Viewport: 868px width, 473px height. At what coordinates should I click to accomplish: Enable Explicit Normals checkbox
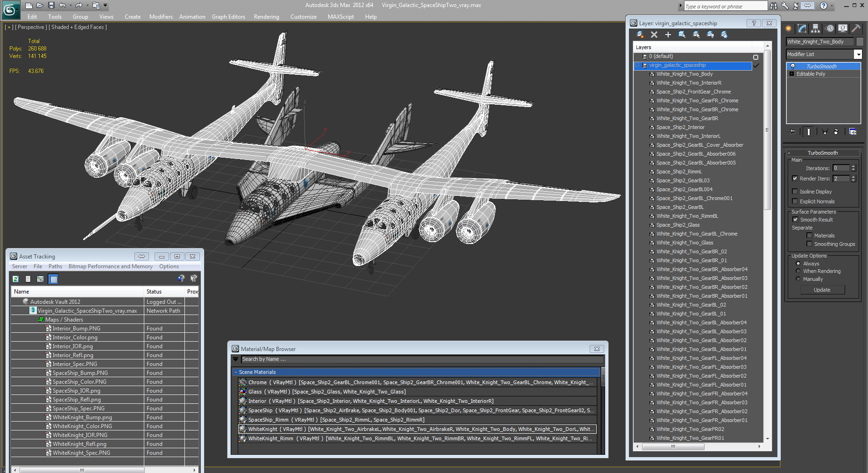795,201
